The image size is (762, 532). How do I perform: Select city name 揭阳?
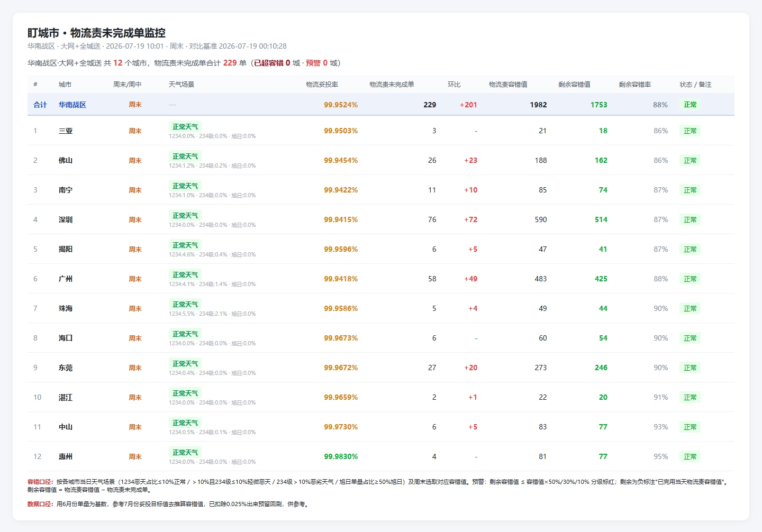[66, 249]
